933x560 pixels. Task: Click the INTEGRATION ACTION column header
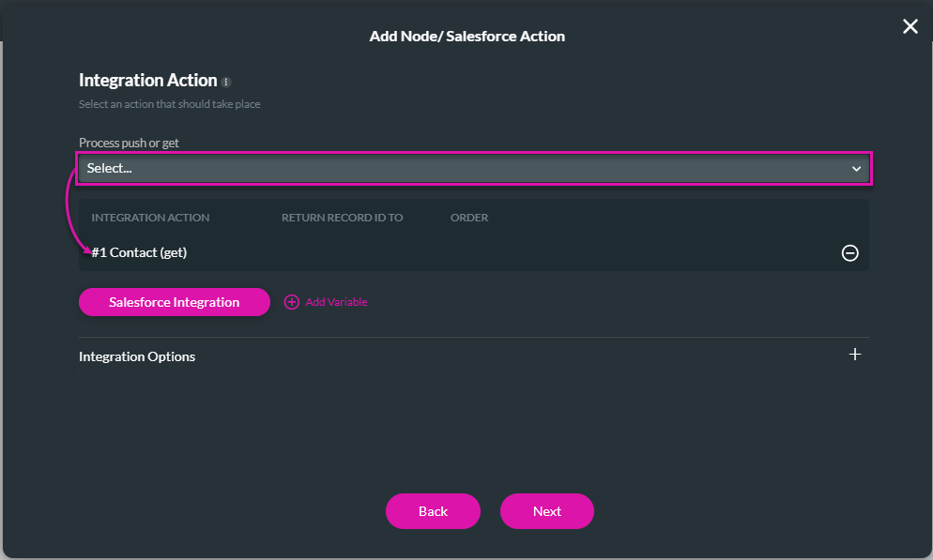coord(149,217)
